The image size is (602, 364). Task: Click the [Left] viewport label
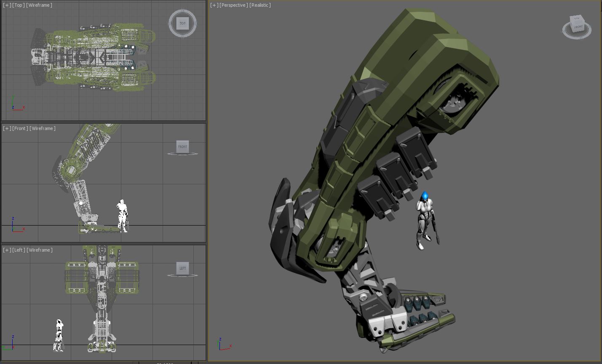(19, 250)
